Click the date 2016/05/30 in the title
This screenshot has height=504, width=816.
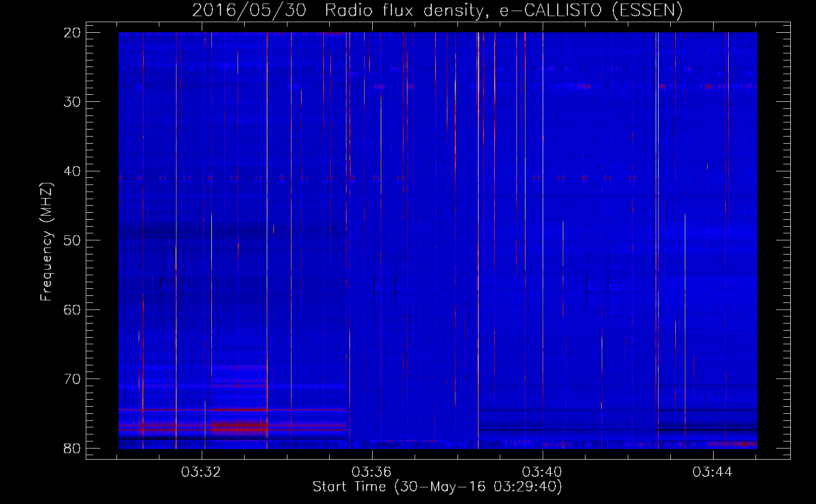pyautogui.click(x=249, y=10)
